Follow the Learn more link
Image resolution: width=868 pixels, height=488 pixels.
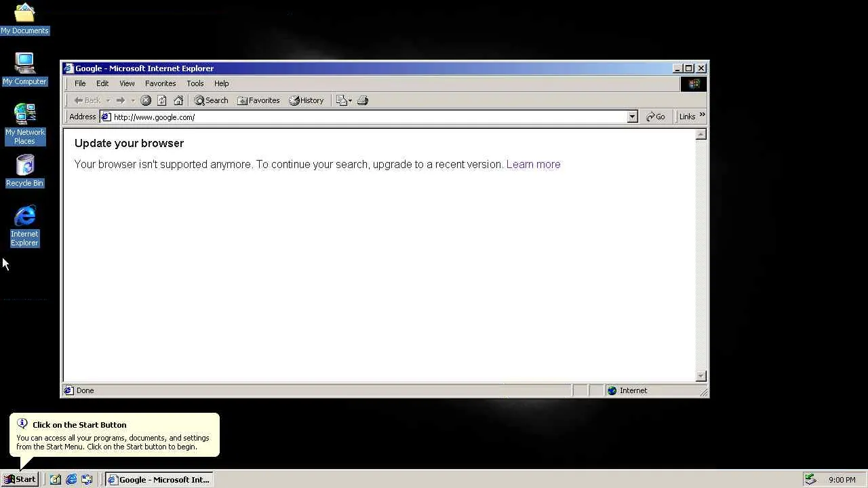533,164
